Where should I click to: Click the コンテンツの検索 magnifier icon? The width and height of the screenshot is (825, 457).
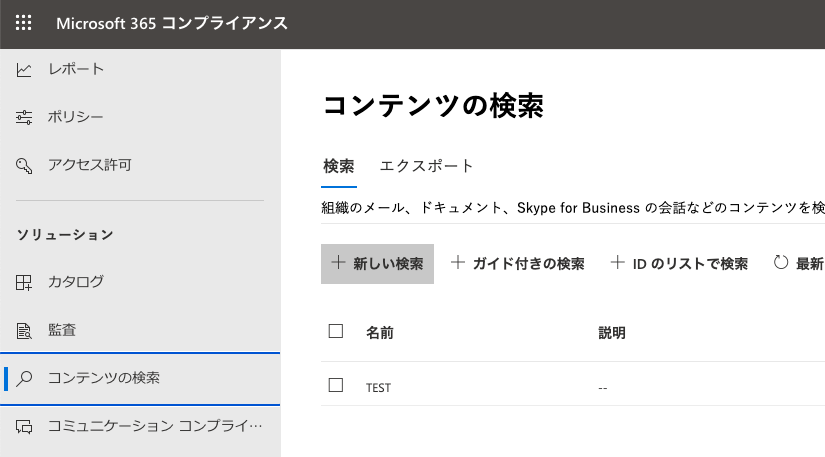[26, 378]
